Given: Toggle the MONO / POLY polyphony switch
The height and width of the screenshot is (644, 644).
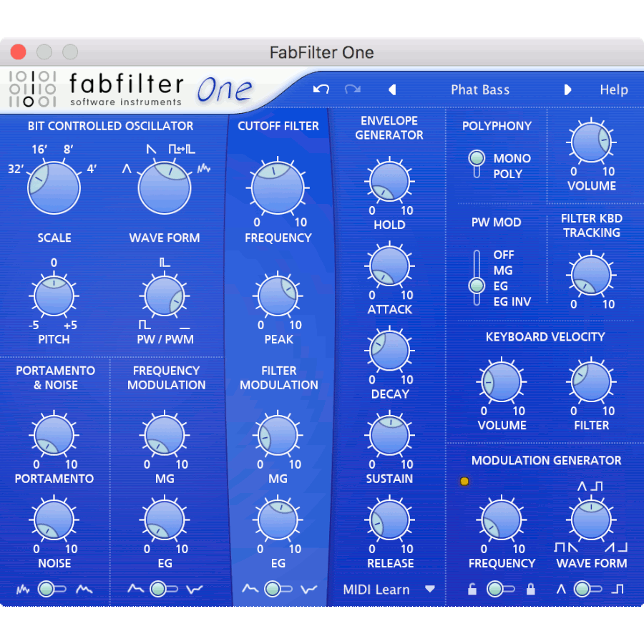Looking at the screenshot, I should [x=477, y=165].
